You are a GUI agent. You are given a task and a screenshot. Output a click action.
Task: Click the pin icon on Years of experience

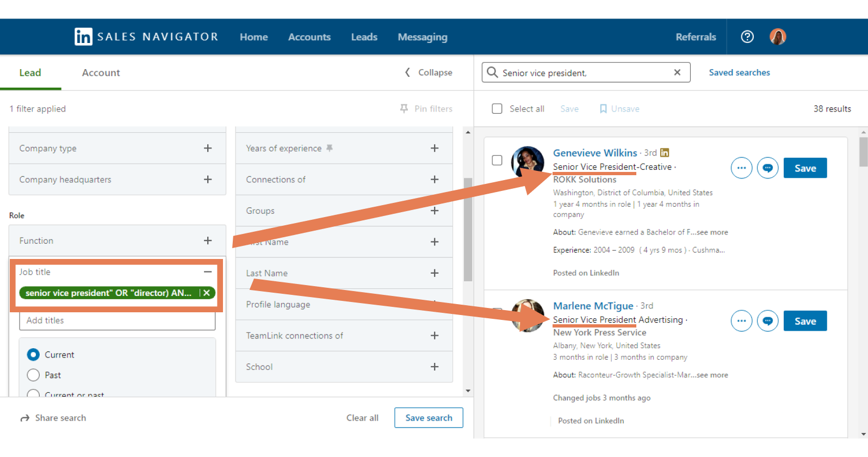point(330,148)
